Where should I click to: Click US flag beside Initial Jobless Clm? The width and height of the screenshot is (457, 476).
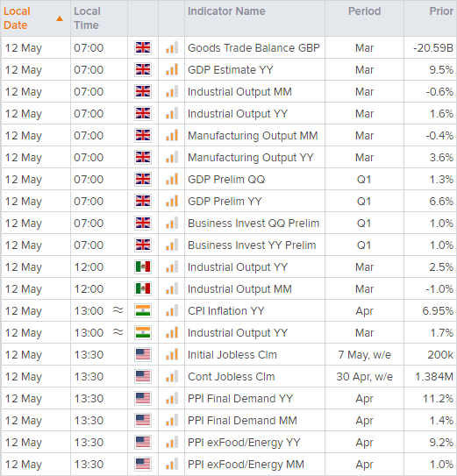click(143, 354)
